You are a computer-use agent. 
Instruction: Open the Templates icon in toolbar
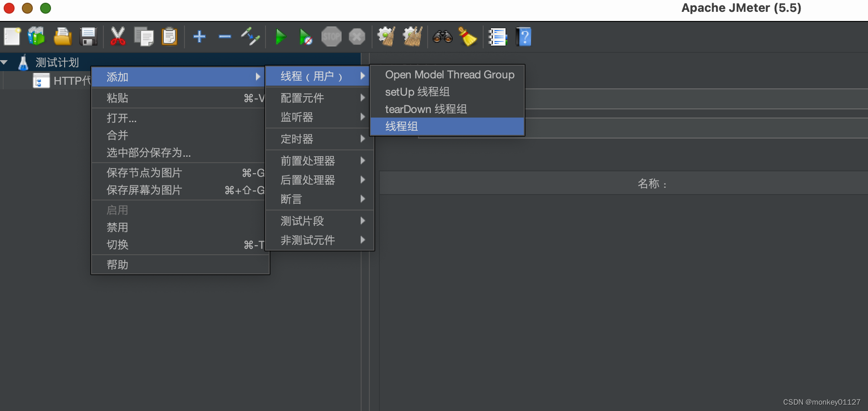click(x=36, y=36)
